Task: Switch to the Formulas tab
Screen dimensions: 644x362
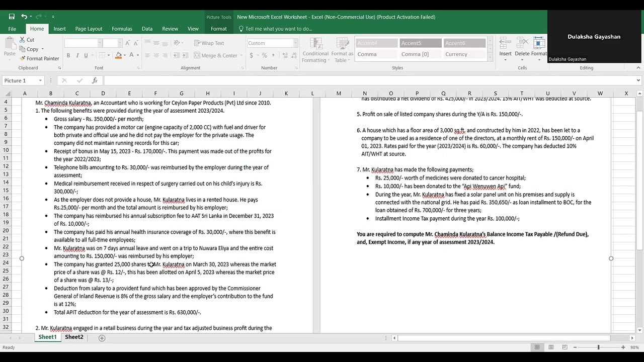Action: (122, 29)
